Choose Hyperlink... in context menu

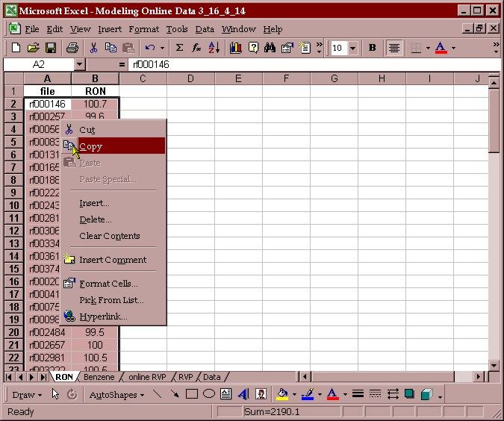click(113, 316)
